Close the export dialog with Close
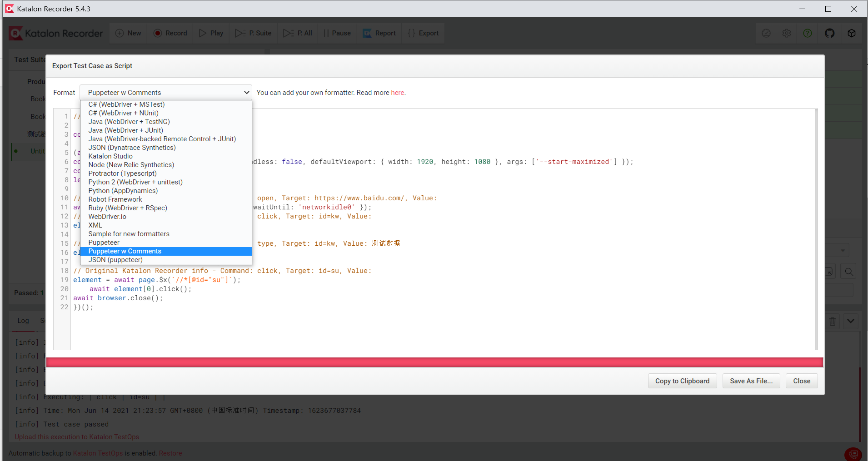 (802, 381)
